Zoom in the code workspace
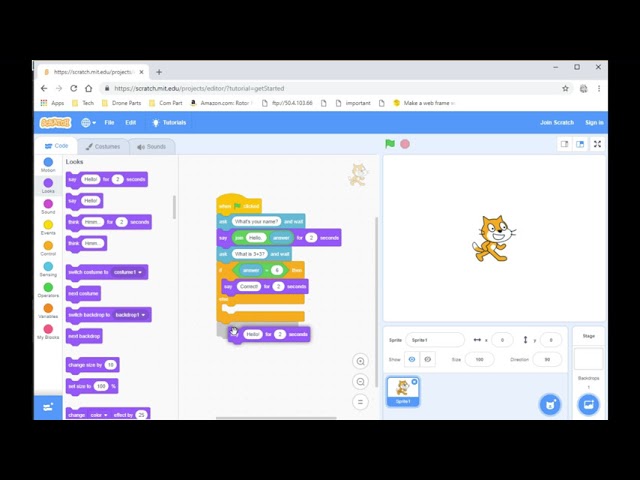Image resolution: width=640 pixels, height=480 pixels. point(360,361)
